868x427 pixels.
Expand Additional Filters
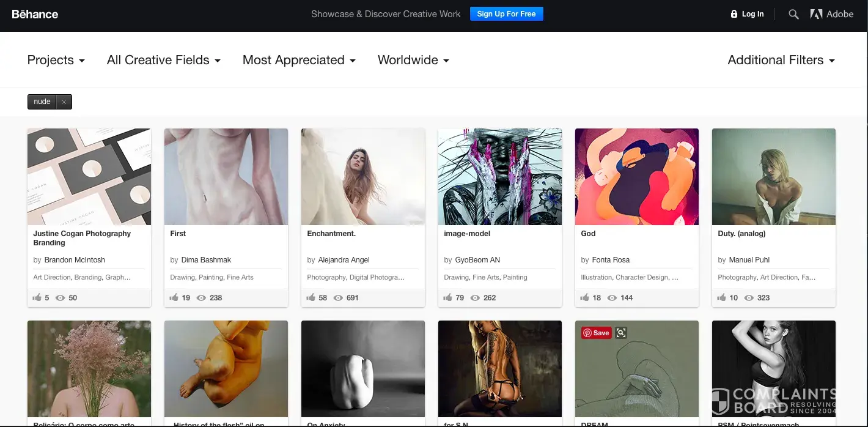(781, 60)
